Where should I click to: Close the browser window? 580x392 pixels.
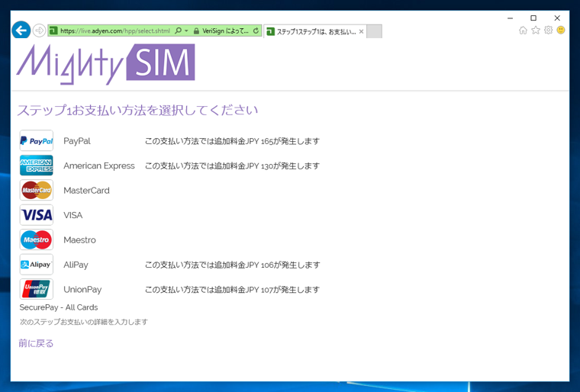click(x=557, y=18)
